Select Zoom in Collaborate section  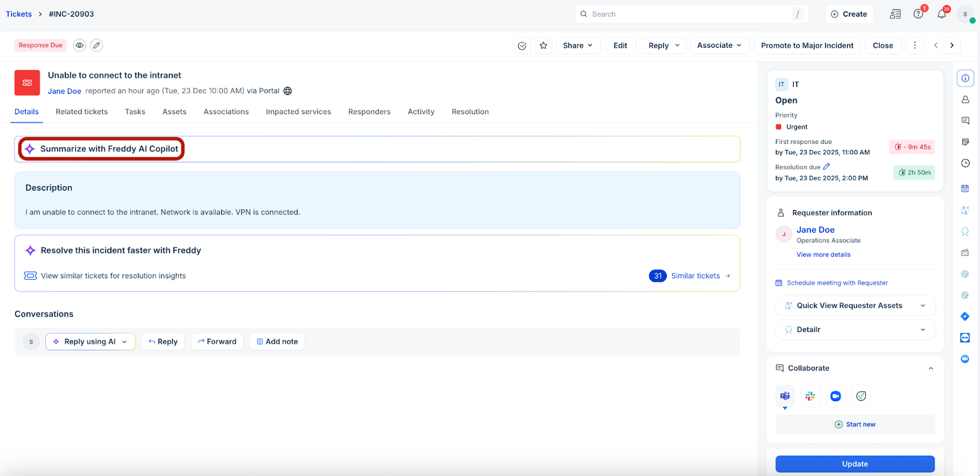(x=835, y=396)
